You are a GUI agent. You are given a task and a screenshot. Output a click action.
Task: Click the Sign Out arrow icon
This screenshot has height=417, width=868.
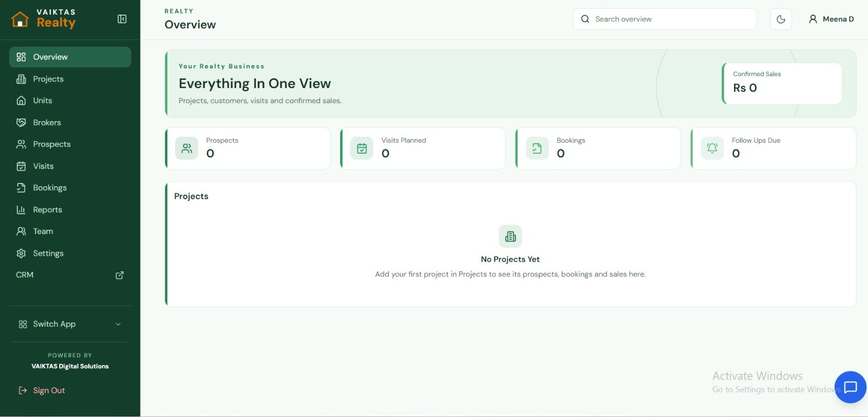23,390
